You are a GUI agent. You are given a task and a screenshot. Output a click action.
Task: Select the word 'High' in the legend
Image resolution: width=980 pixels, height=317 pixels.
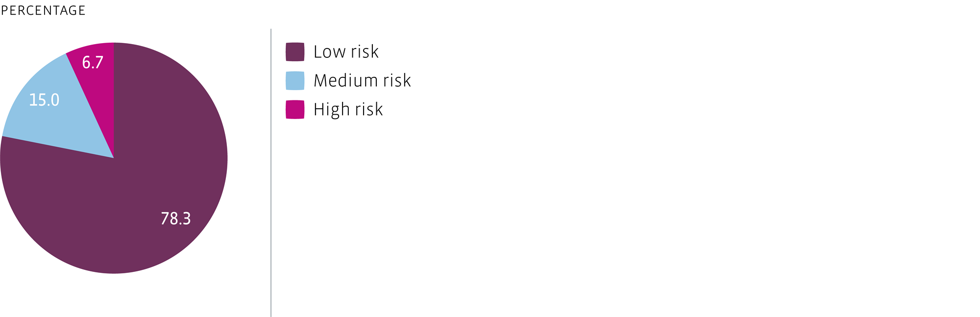coord(331,110)
